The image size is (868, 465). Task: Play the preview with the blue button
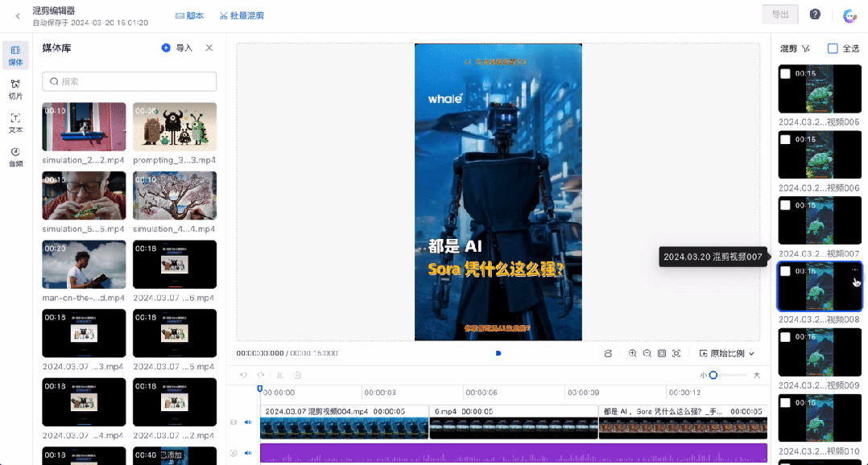pyautogui.click(x=498, y=353)
